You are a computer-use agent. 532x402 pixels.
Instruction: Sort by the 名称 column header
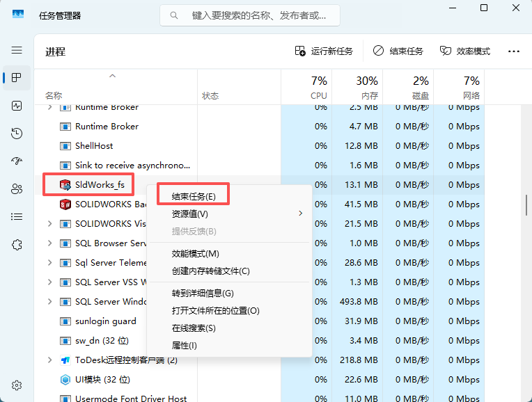coord(116,87)
